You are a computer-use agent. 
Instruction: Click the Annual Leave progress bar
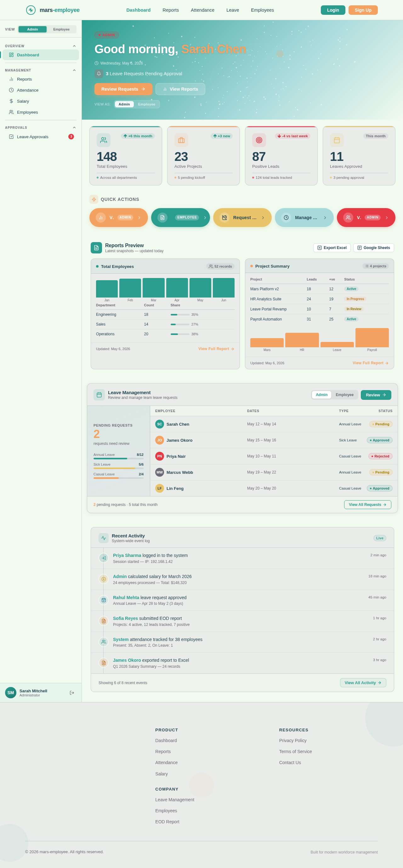point(118,459)
